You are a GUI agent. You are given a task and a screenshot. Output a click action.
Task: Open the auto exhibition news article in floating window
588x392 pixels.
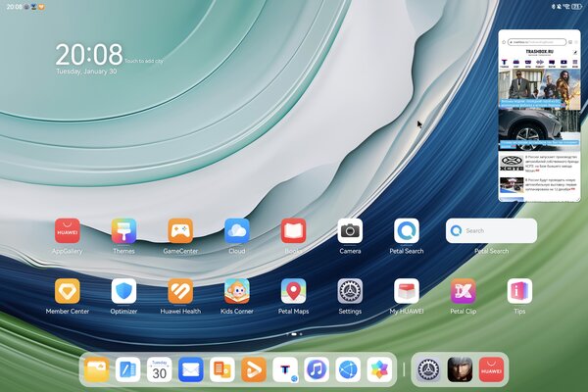[x=539, y=185]
